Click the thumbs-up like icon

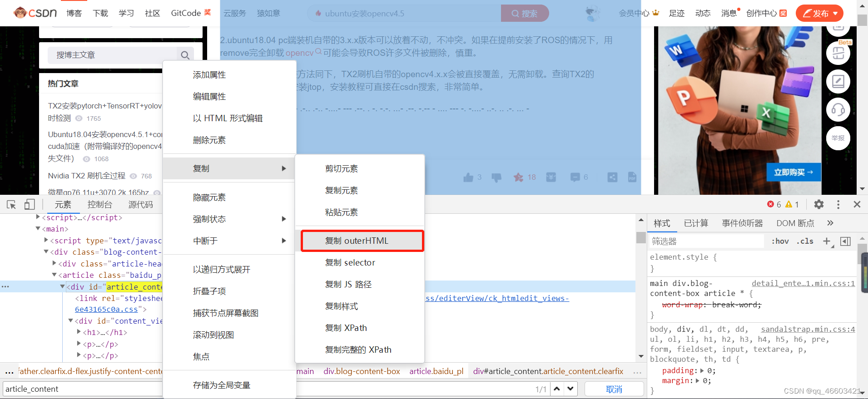tap(468, 177)
